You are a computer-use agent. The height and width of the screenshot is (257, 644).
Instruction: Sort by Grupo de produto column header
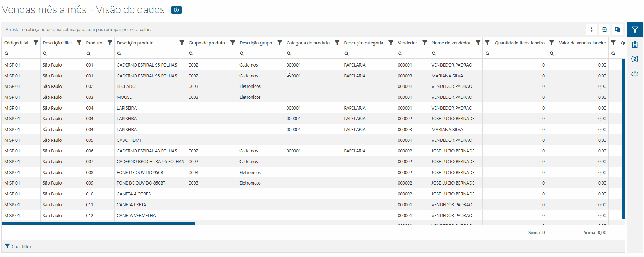pyautogui.click(x=207, y=43)
